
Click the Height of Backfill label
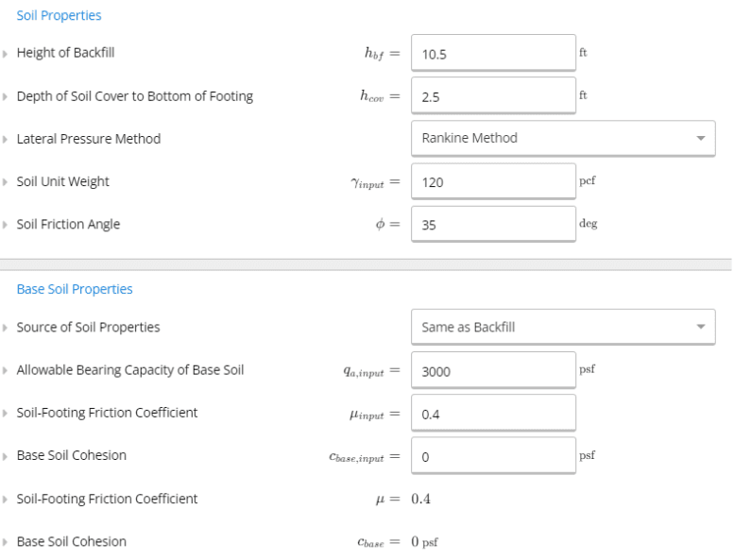(65, 53)
